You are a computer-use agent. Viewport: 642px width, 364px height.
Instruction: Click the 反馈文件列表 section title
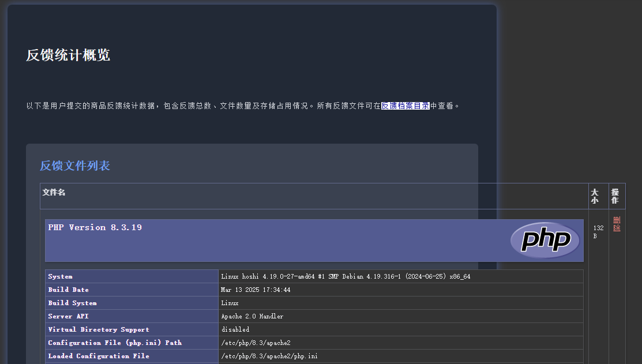click(75, 166)
